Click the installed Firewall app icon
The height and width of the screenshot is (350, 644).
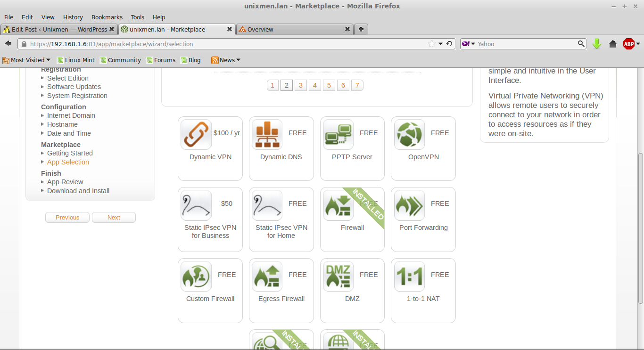coord(339,205)
